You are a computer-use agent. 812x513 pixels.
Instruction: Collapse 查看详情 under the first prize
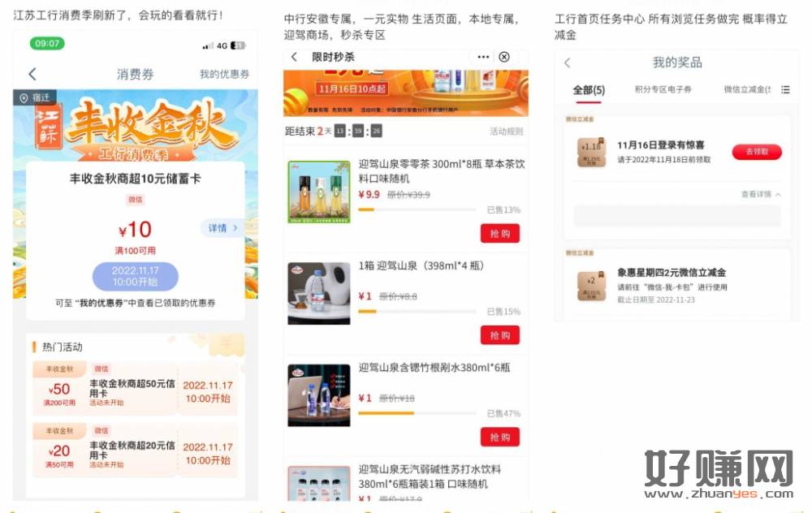pos(761,194)
